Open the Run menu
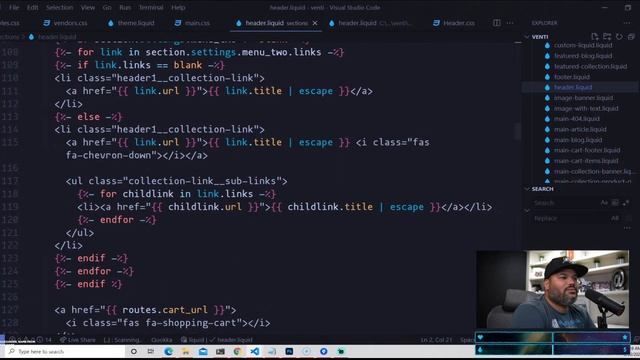The height and width of the screenshot is (360, 640). coord(125,7)
